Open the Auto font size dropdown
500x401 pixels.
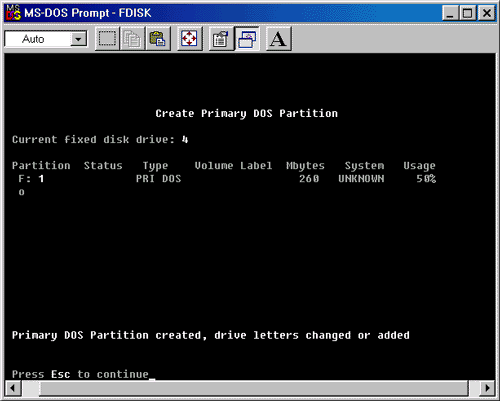[x=79, y=39]
